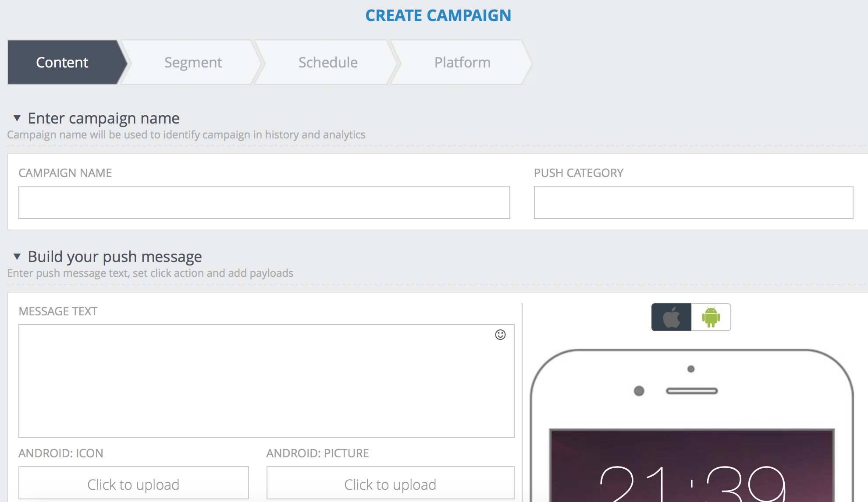Click the MESSAGE TEXT field label

[x=58, y=311]
